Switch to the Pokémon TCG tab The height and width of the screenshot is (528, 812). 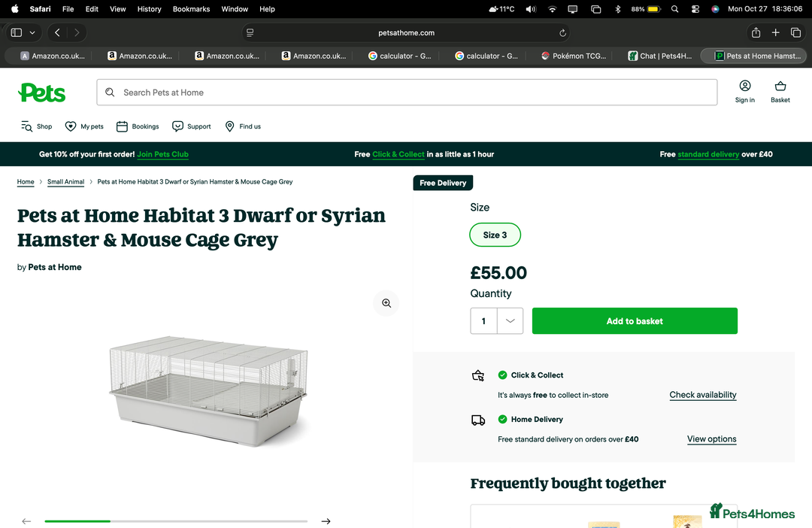click(x=574, y=56)
